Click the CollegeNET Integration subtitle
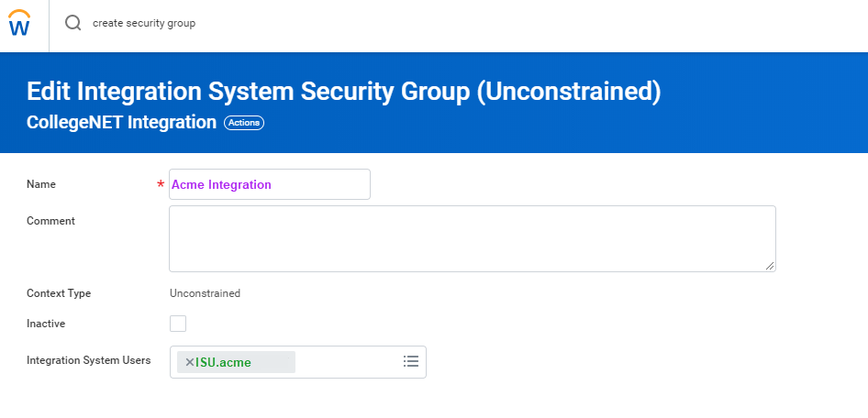Viewport: 868px width, 418px height. (121, 122)
